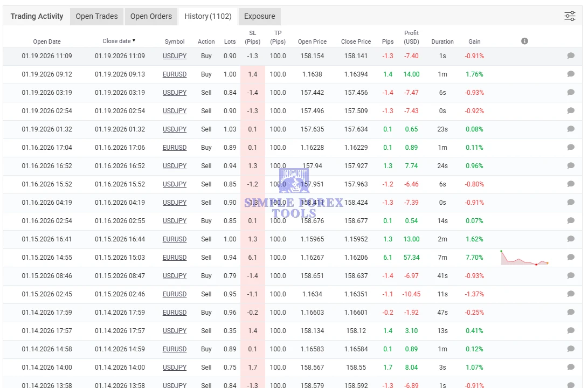
Task: Sort table by Open Date header
Action: pos(47,41)
